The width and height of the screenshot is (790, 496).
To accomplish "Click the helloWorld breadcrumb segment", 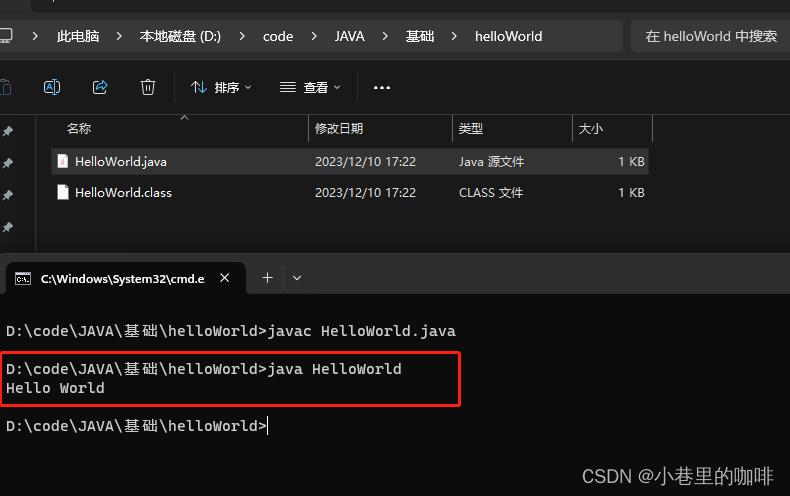I will click(508, 36).
